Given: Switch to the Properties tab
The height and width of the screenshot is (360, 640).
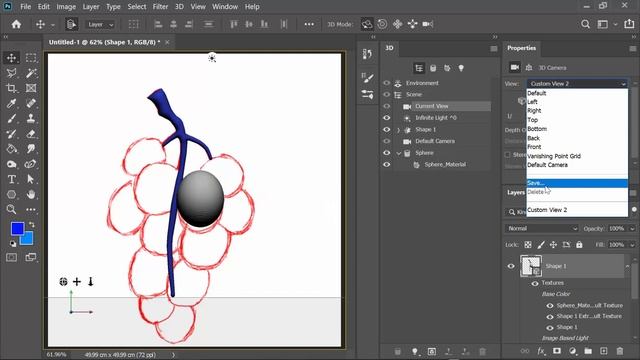Looking at the screenshot, I should [521, 48].
